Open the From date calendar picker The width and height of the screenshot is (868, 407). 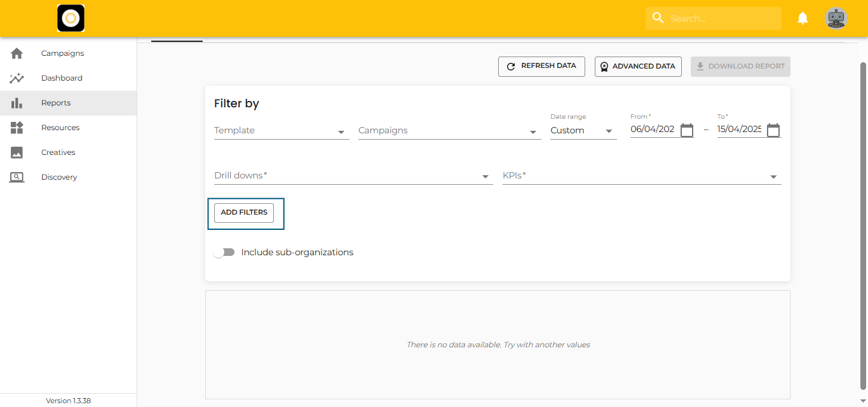687,130
